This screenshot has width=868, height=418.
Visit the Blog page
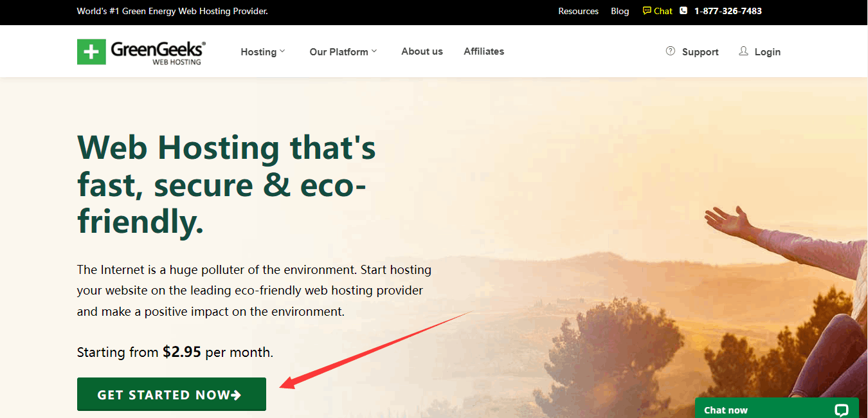(620, 10)
